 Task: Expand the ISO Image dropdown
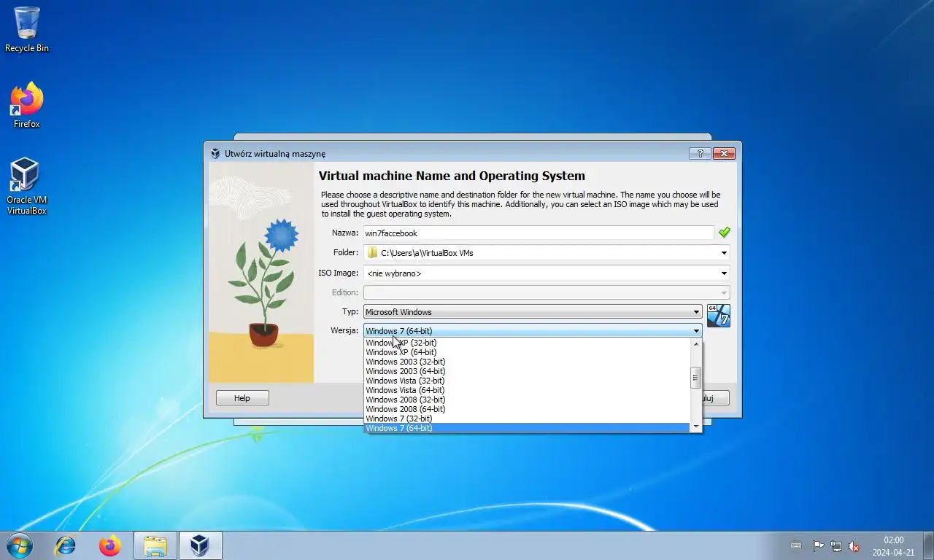[x=724, y=273]
